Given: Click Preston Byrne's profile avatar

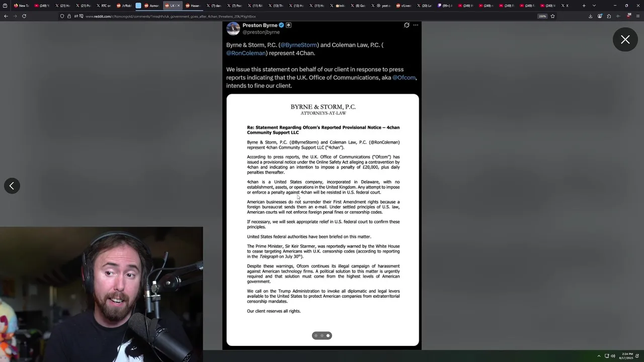Looking at the screenshot, I should point(233,28).
